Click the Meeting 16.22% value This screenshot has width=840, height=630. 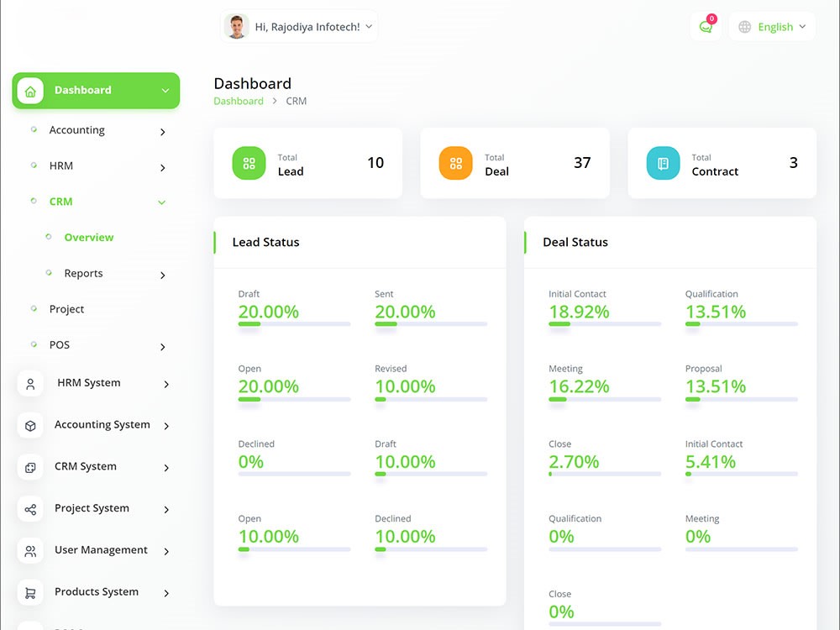tap(579, 386)
